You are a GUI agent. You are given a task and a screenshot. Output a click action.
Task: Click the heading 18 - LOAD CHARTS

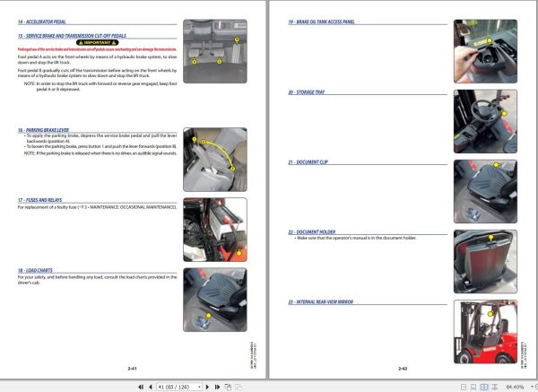coord(35,270)
